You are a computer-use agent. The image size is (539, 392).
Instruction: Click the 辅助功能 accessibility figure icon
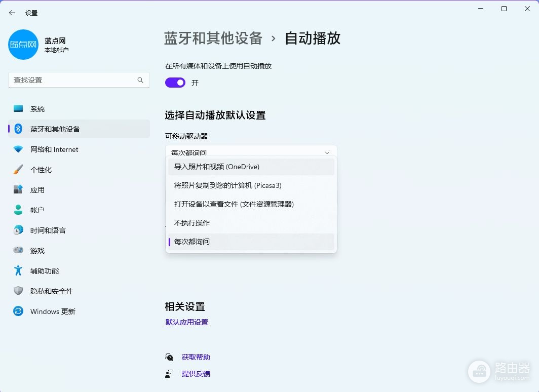[x=18, y=271]
